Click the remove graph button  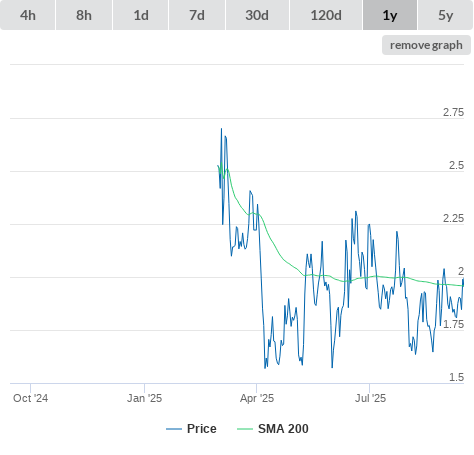pyautogui.click(x=426, y=45)
